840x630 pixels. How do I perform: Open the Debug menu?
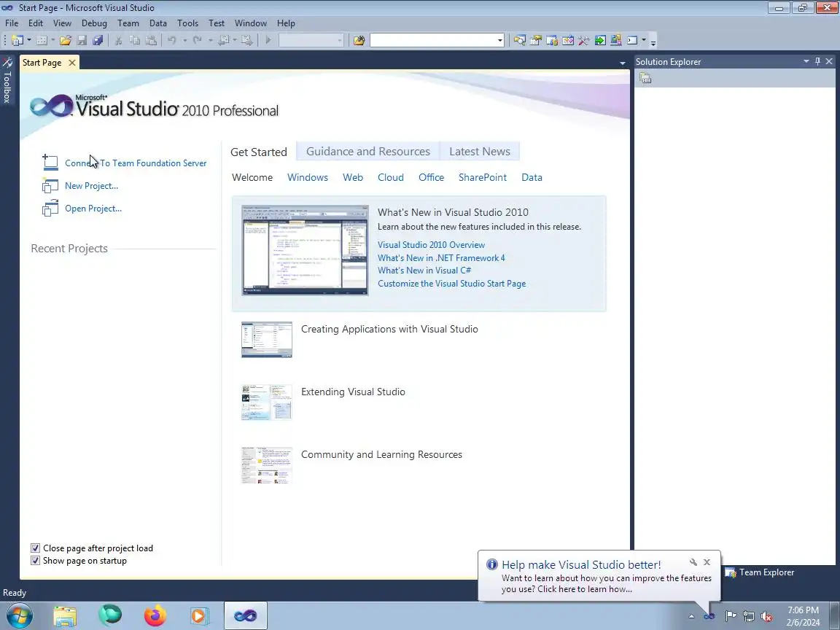94,23
